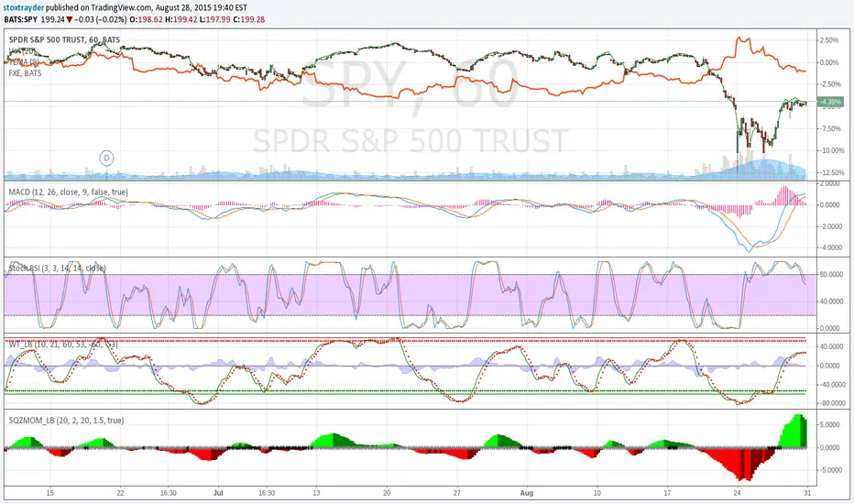Select the BATS:SPY symbol label
The height and width of the screenshot is (504, 854).
click(x=20, y=19)
